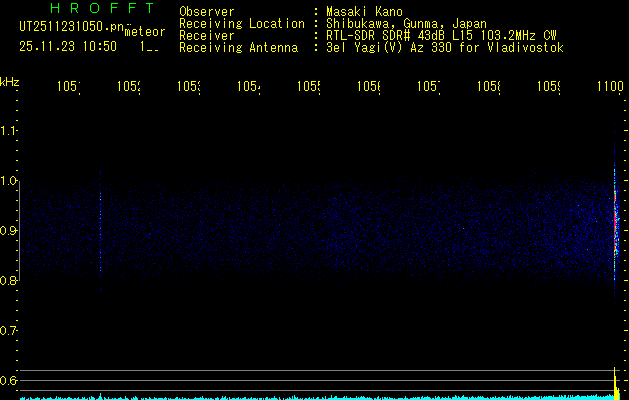The height and width of the screenshot is (400, 629).
Task: Select the 0.9 frequency axis label
Action: pos(9,231)
